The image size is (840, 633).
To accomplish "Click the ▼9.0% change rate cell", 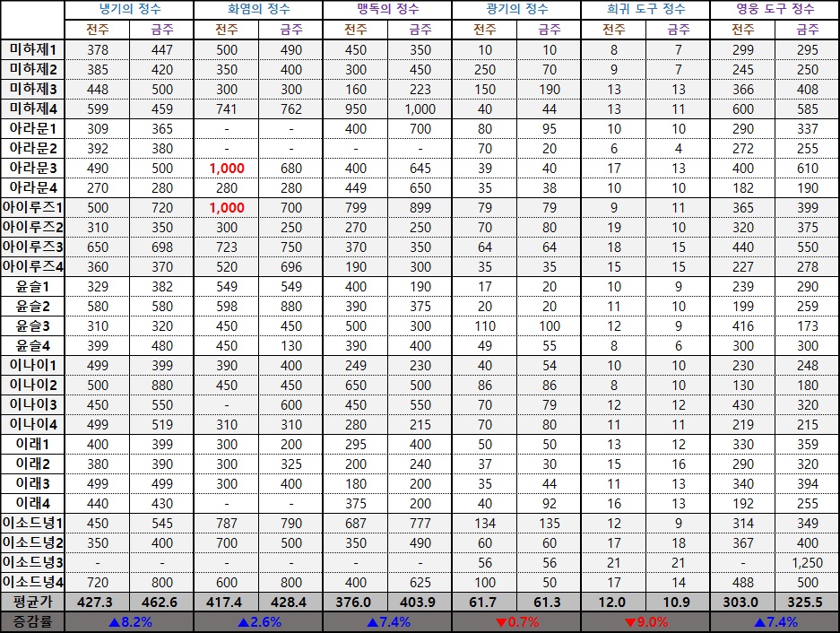I will tap(645, 622).
